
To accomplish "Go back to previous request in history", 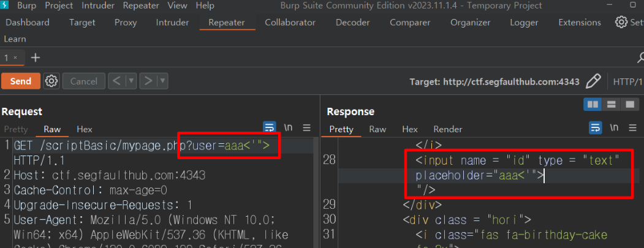I will click(x=116, y=81).
